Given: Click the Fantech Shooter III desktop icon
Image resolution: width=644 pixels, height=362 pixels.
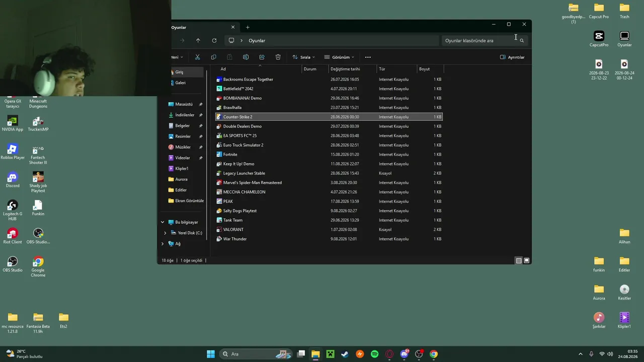Looking at the screenshot, I should pos(38,154).
